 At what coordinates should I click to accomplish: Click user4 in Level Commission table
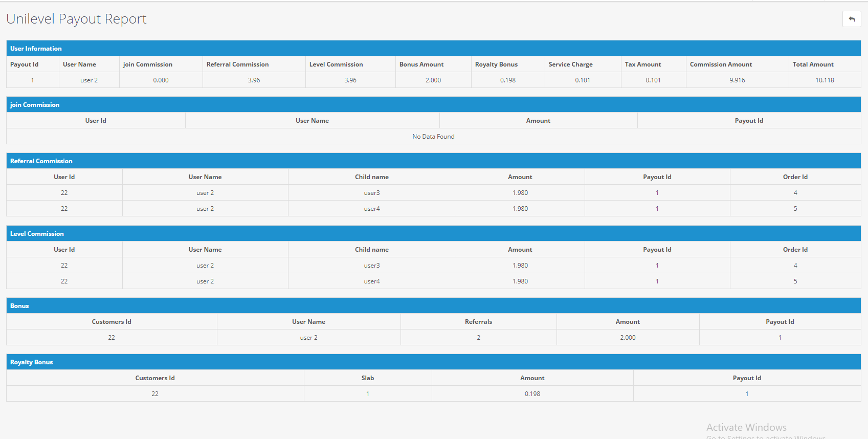tap(372, 281)
